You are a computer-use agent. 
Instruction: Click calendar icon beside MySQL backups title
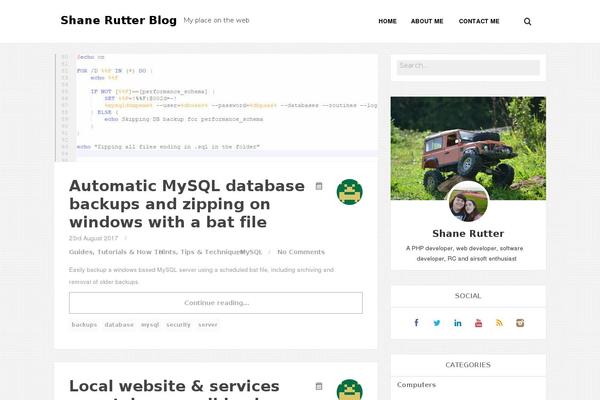click(x=319, y=186)
